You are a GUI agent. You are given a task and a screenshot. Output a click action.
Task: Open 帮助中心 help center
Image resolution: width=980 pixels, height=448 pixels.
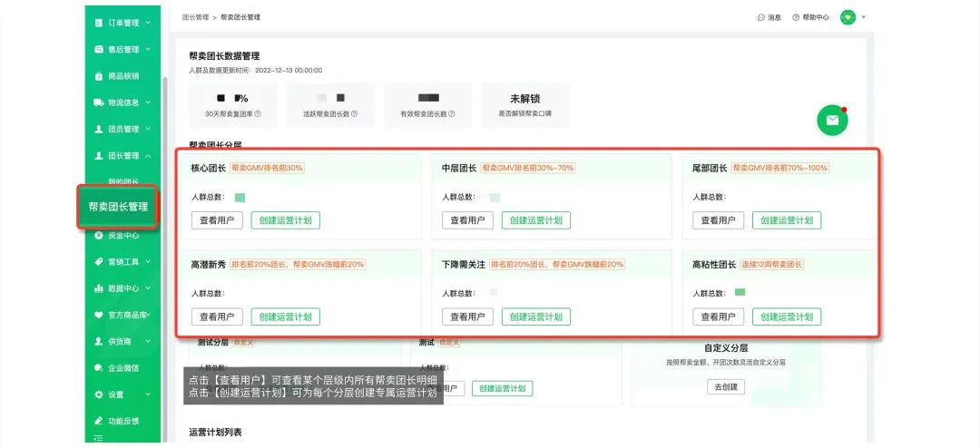pos(810,17)
